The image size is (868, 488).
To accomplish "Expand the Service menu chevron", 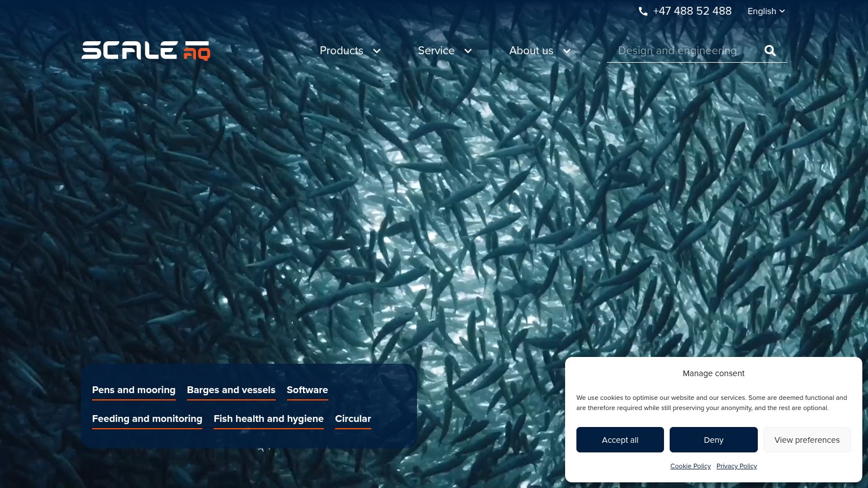I will [468, 51].
